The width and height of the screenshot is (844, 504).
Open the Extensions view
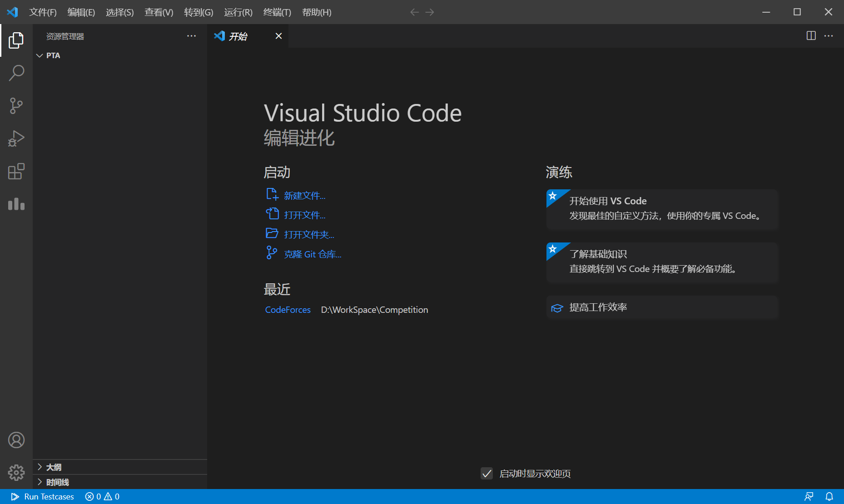16,171
